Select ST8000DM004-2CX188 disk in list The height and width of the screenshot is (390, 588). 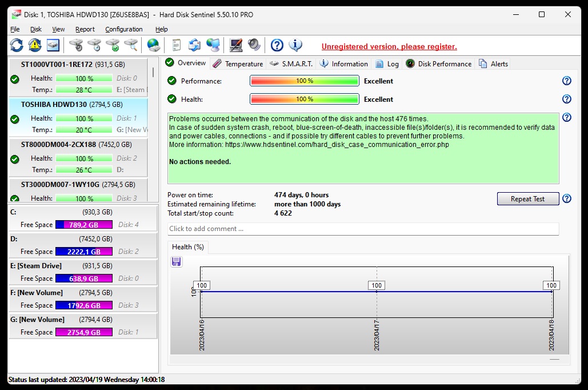coord(78,158)
